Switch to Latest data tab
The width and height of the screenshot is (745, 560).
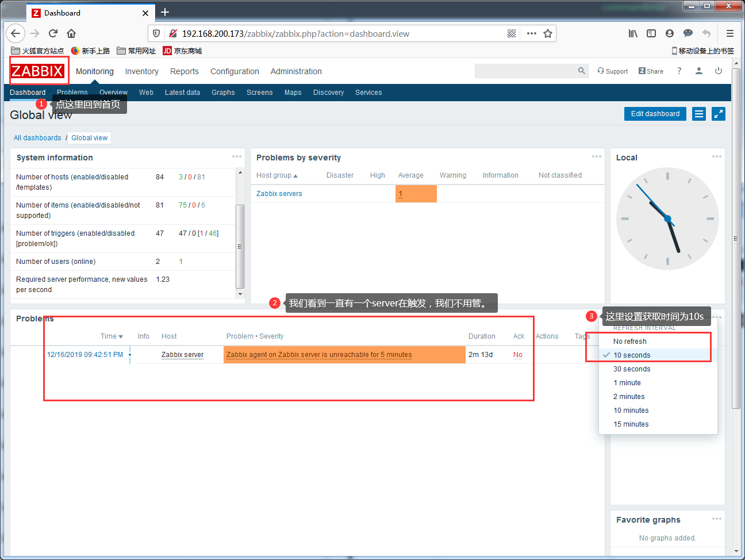[x=182, y=93]
